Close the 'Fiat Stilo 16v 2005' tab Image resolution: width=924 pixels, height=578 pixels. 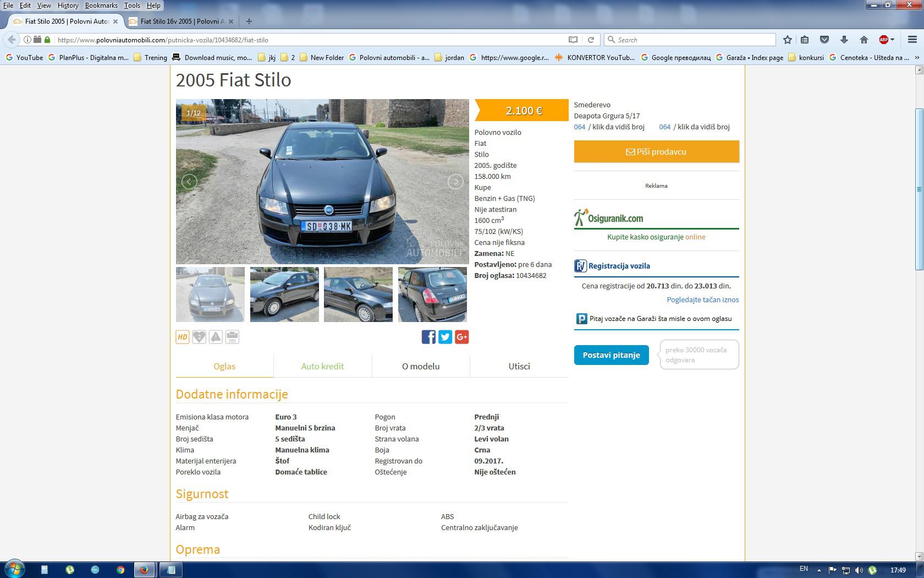(231, 21)
